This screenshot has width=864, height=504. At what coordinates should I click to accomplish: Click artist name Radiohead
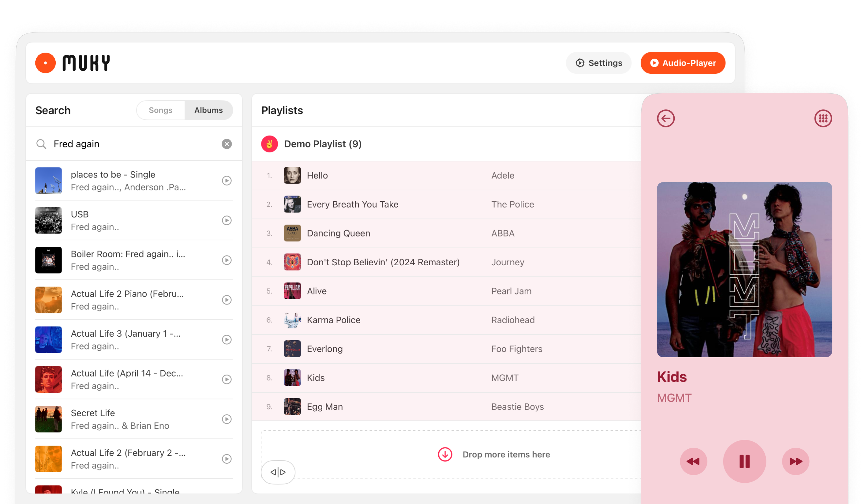[x=513, y=320]
